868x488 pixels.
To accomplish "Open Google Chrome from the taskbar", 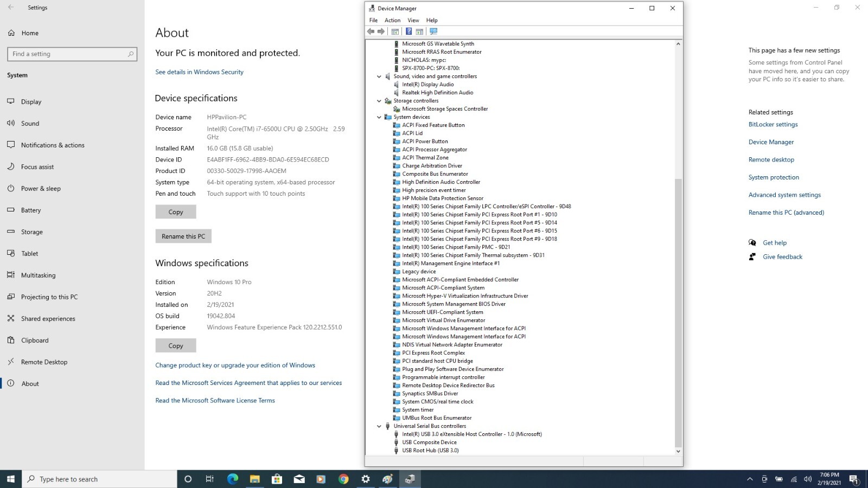I will tap(343, 479).
